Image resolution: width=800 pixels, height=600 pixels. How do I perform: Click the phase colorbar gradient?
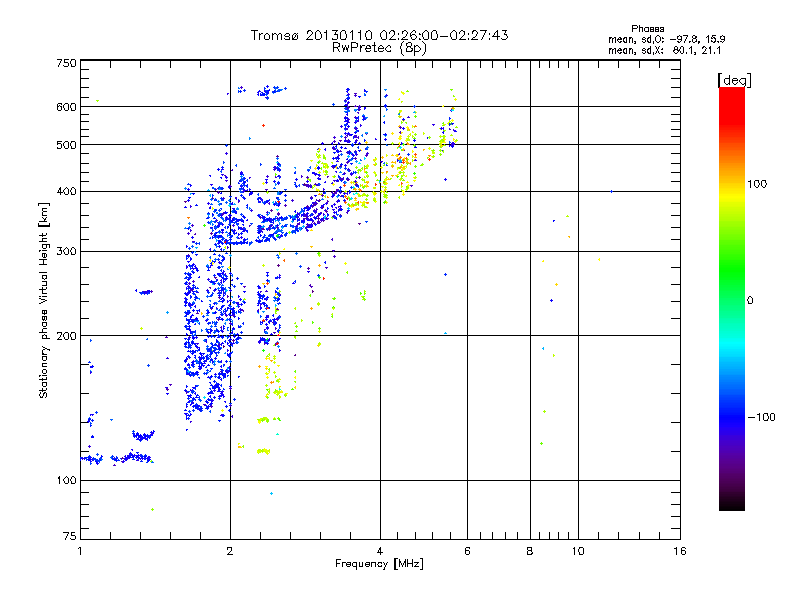pyautogui.click(x=732, y=299)
